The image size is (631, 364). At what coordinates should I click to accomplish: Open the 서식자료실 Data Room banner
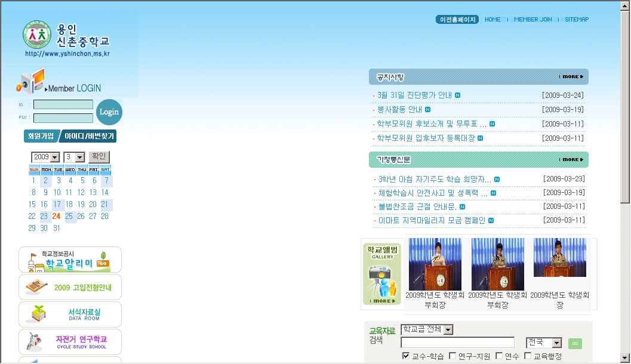[70, 314]
